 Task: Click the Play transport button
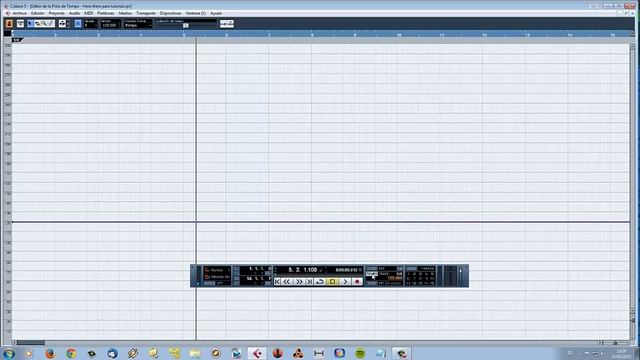[x=345, y=282]
